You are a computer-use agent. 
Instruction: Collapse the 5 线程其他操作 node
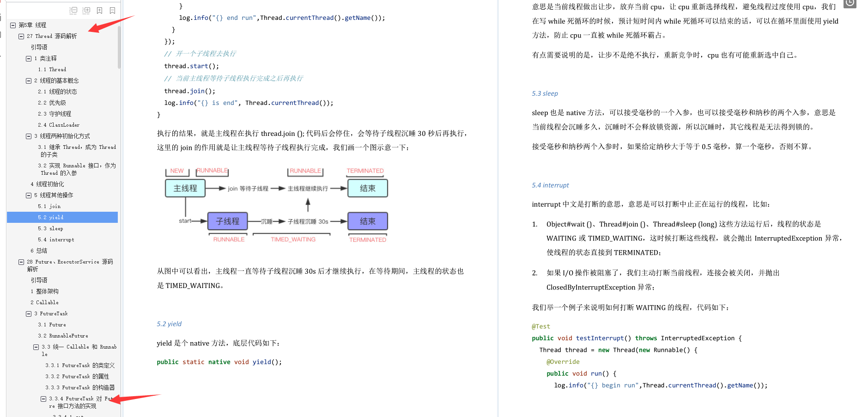[x=29, y=196]
